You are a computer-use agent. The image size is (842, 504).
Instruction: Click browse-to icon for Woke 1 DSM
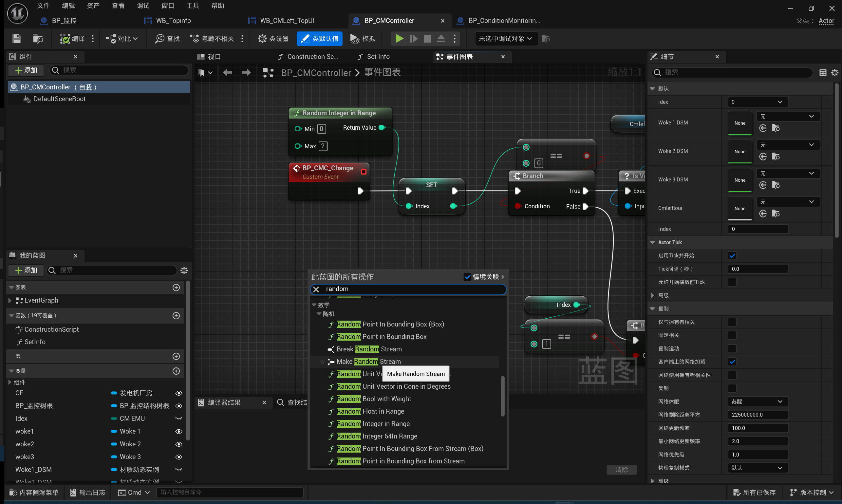(776, 128)
